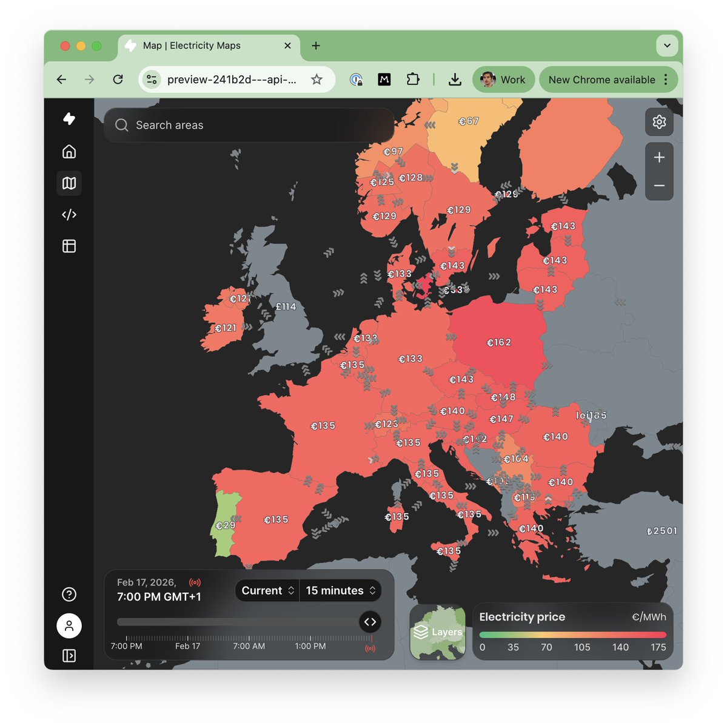727x728 pixels.
Task: Open the site information icon in address bar
Action: click(x=152, y=79)
